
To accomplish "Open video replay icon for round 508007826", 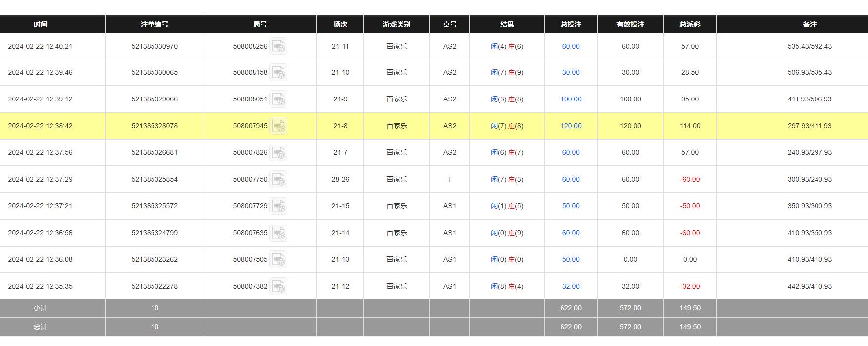I will coord(278,152).
